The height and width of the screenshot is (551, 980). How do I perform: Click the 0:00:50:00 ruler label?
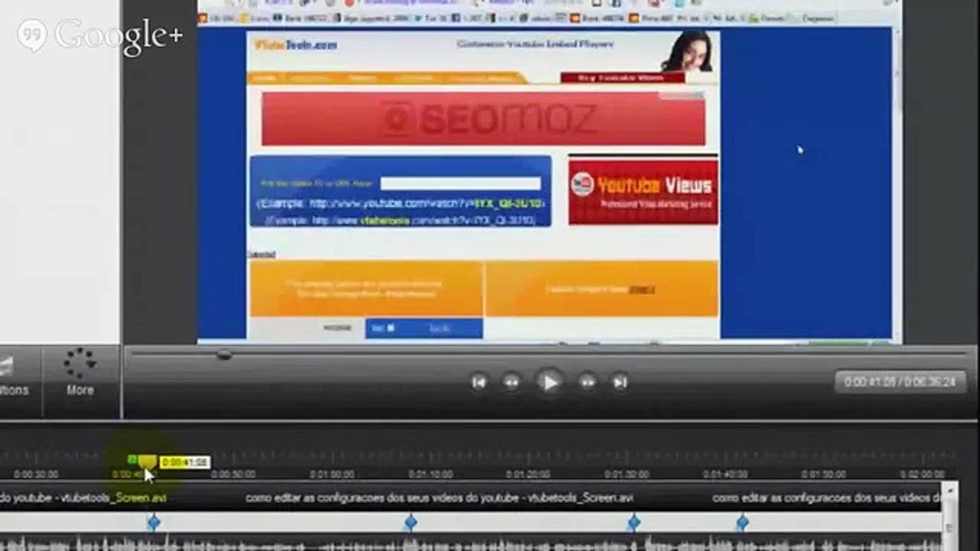click(234, 474)
